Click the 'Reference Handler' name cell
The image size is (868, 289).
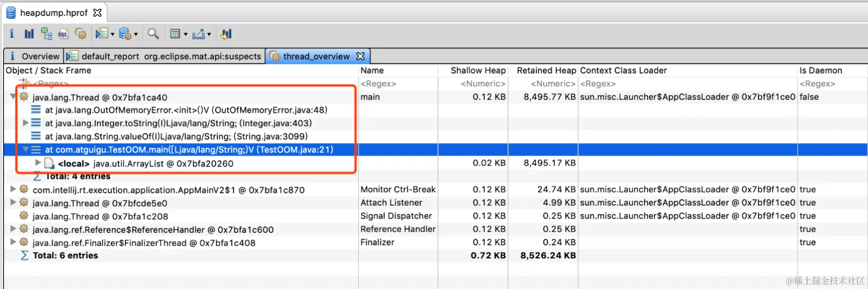398,229
